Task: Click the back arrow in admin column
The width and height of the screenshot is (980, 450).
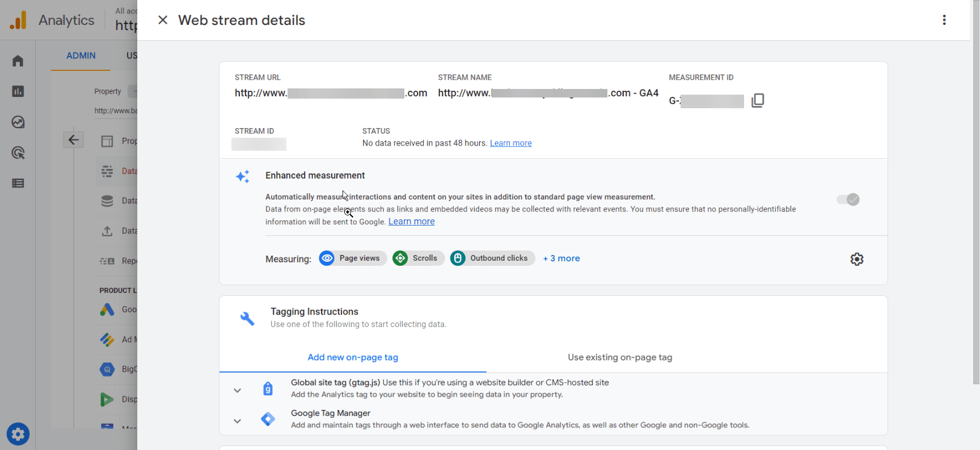Action: tap(73, 140)
